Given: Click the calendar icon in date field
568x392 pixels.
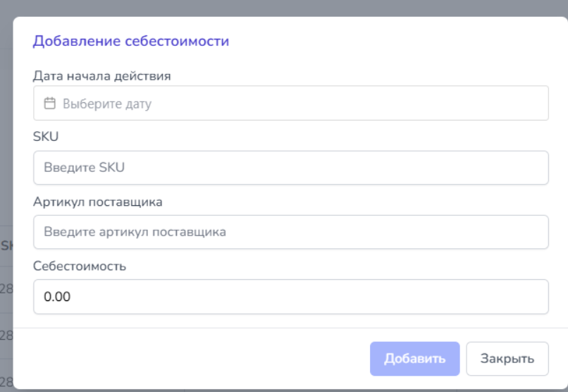Looking at the screenshot, I should pos(49,104).
